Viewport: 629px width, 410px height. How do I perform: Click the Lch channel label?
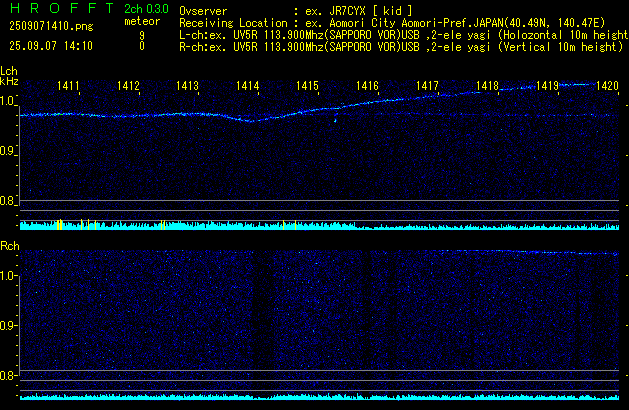(9, 71)
